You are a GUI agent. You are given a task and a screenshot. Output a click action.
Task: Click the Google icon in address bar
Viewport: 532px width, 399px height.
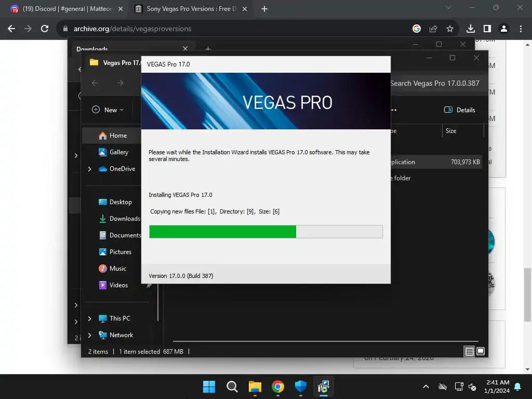417,29
